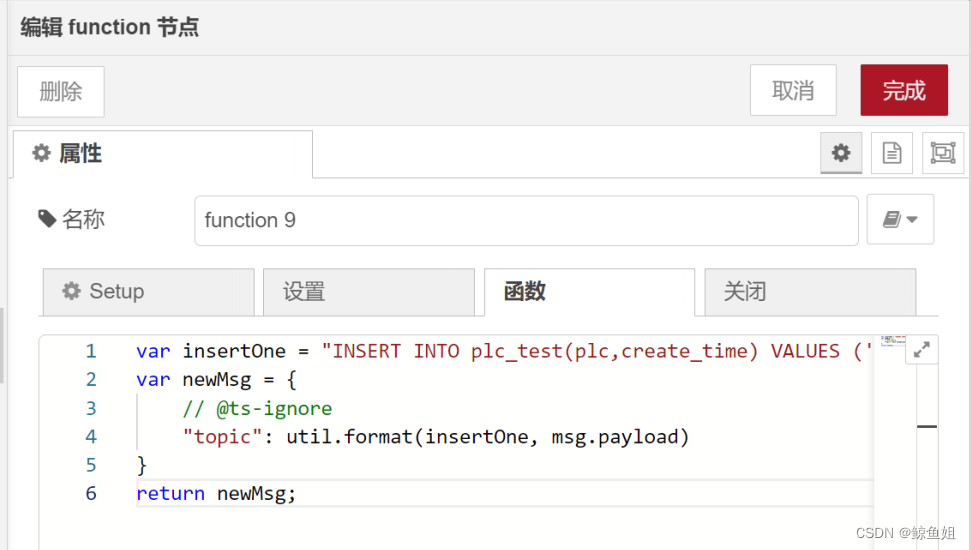Open the 关闭 tab
The height and width of the screenshot is (550, 971).
coord(810,292)
